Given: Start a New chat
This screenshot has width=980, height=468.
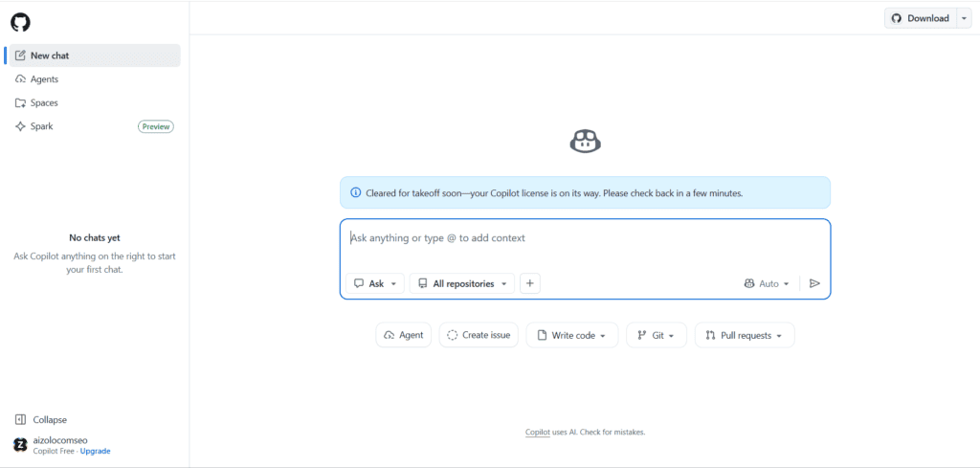Looking at the screenshot, I should pyautogui.click(x=95, y=56).
